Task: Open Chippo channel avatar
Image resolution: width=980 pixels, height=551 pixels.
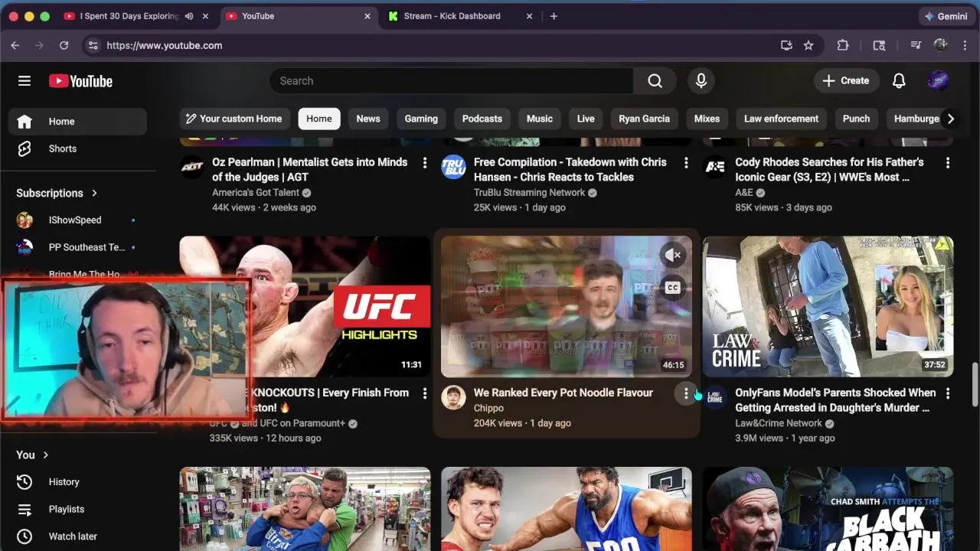Action: 453,397
